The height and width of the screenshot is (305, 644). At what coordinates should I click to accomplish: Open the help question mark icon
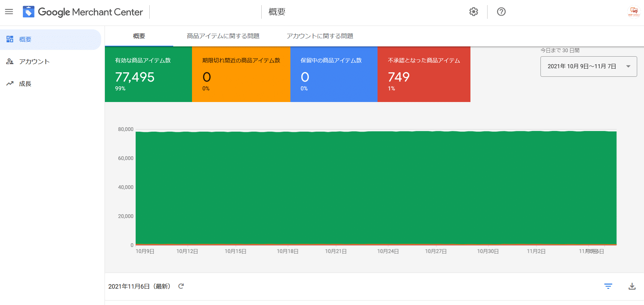[501, 12]
